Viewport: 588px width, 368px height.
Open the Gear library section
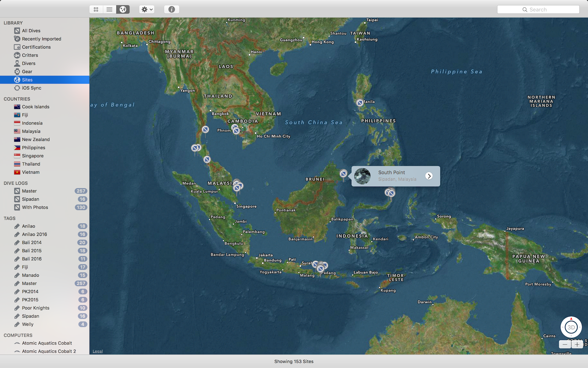click(x=27, y=72)
